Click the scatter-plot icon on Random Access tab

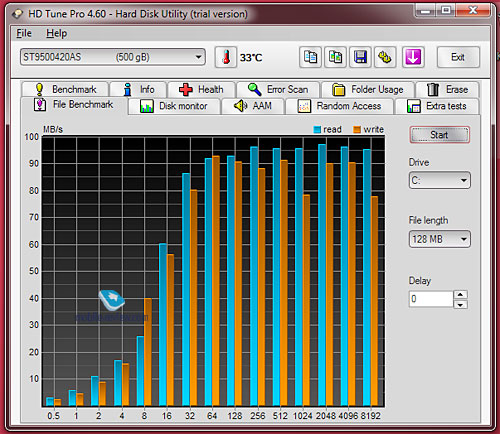(304, 106)
